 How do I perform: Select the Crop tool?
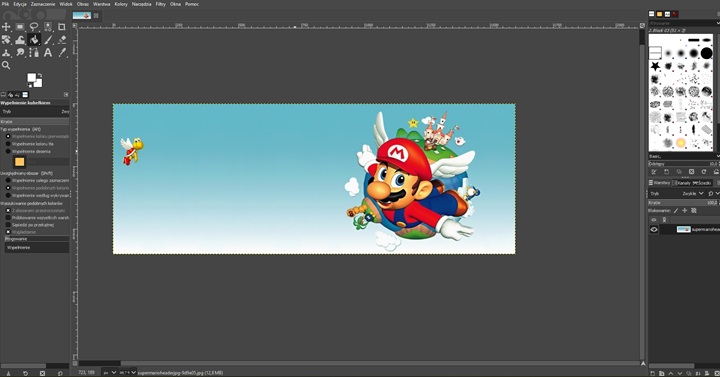point(62,27)
